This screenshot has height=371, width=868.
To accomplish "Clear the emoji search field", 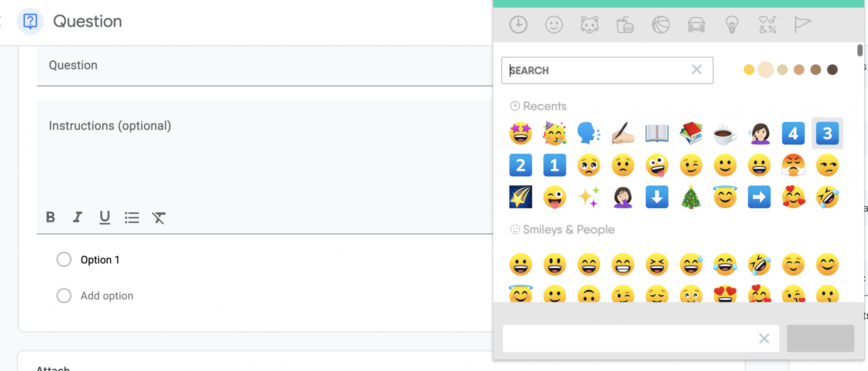I will pos(697,69).
